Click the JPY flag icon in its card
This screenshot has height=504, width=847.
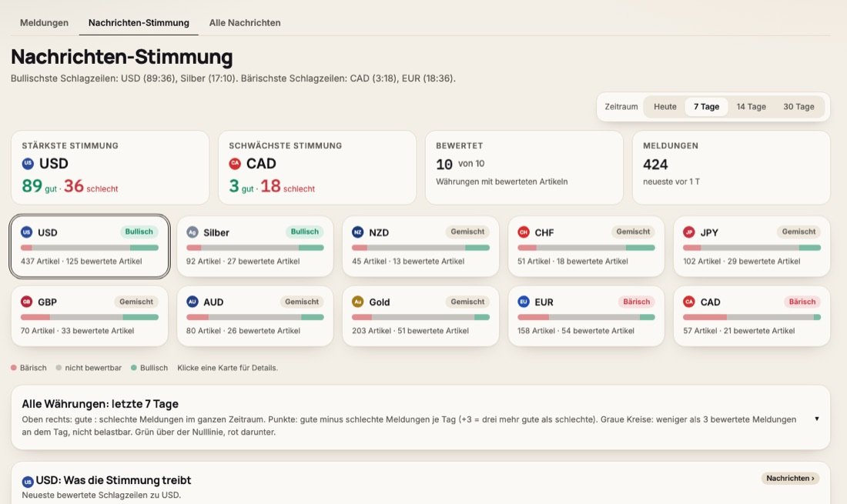pos(688,232)
